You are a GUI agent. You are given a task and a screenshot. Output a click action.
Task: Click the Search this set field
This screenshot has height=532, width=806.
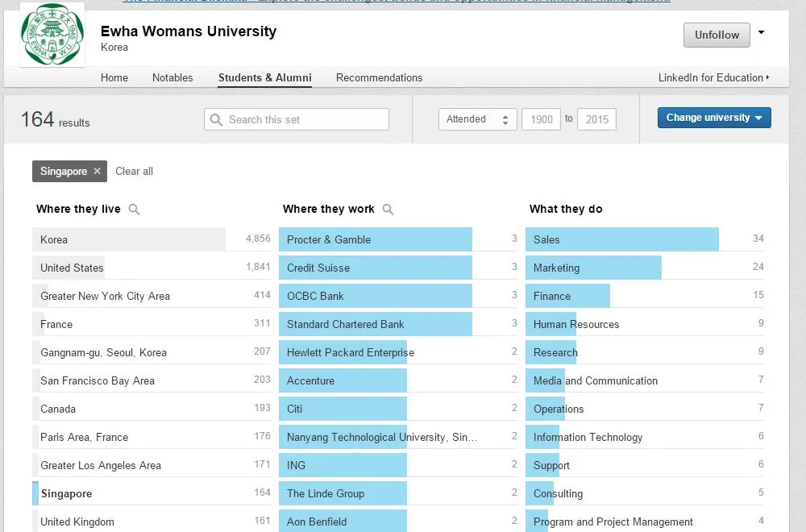(x=297, y=119)
